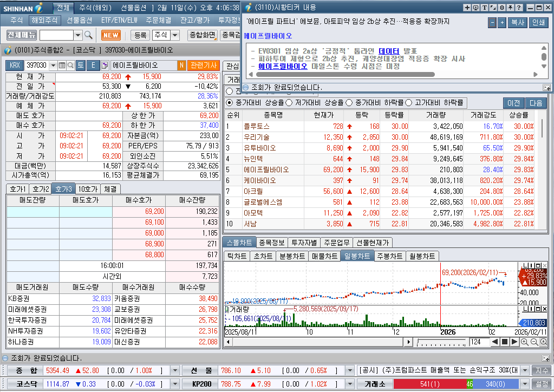Open the 거래소 advance-decline bar dropdown
The height and width of the screenshot is (392, 554).
525,384
